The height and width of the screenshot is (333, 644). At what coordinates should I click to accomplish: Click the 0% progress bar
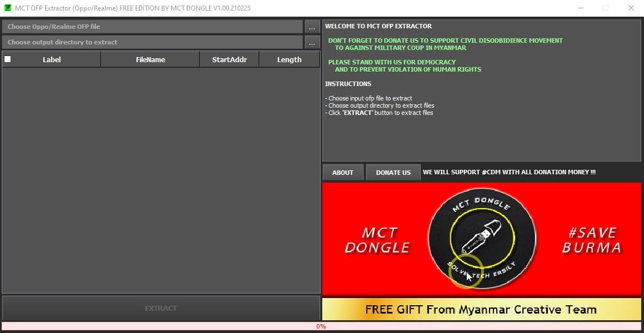(321, 326)
